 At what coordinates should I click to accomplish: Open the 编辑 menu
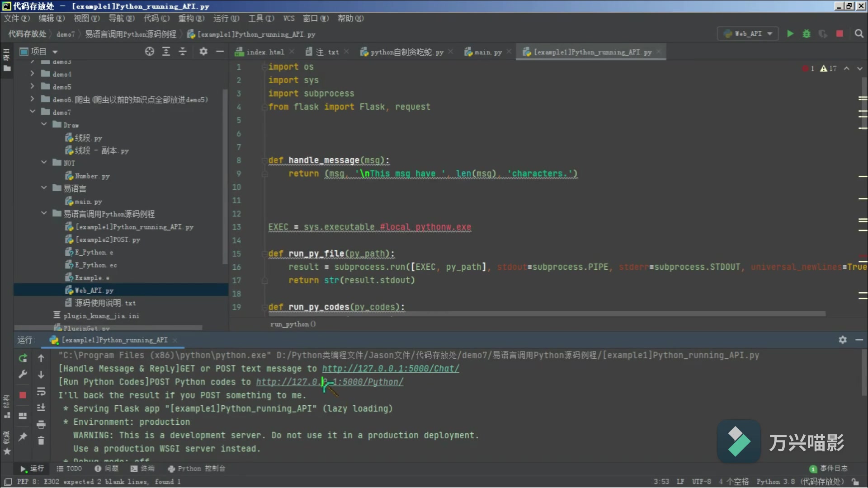point(52,19)
